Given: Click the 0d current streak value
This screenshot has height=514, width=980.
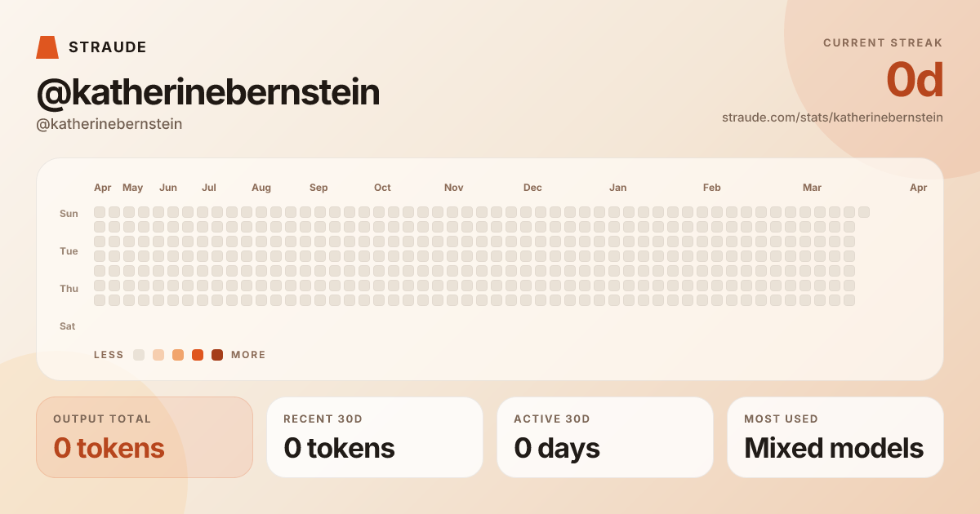Looking at the screenshot, I should (x=915, y=81).
